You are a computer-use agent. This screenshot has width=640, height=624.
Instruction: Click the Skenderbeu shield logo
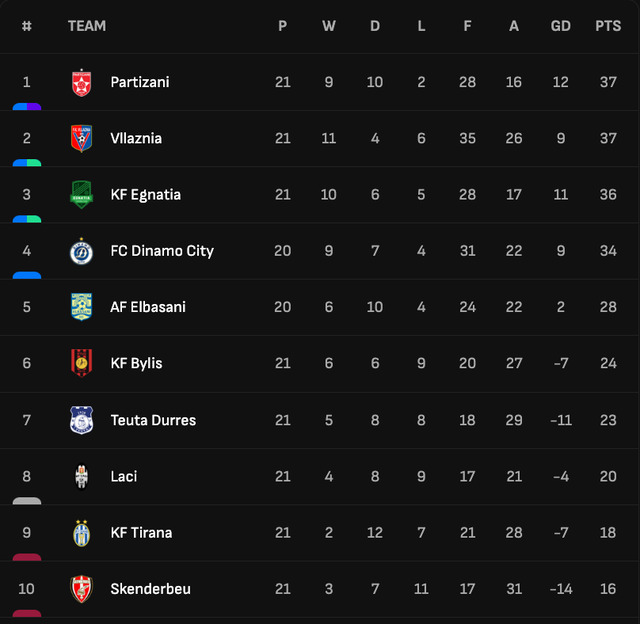point(81,589)
